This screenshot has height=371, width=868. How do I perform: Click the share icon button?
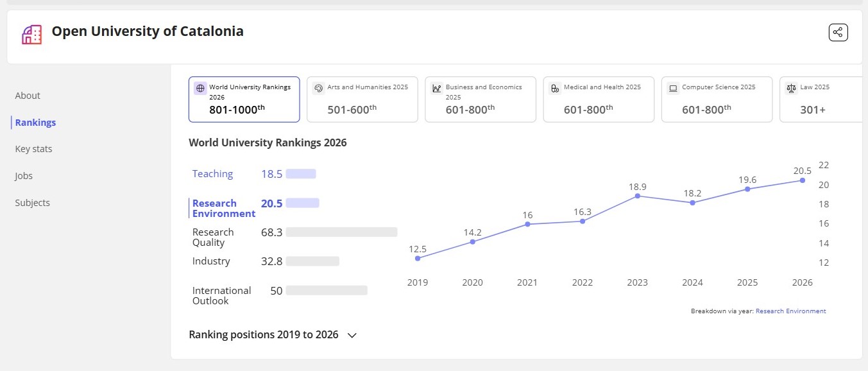point(838,32)
